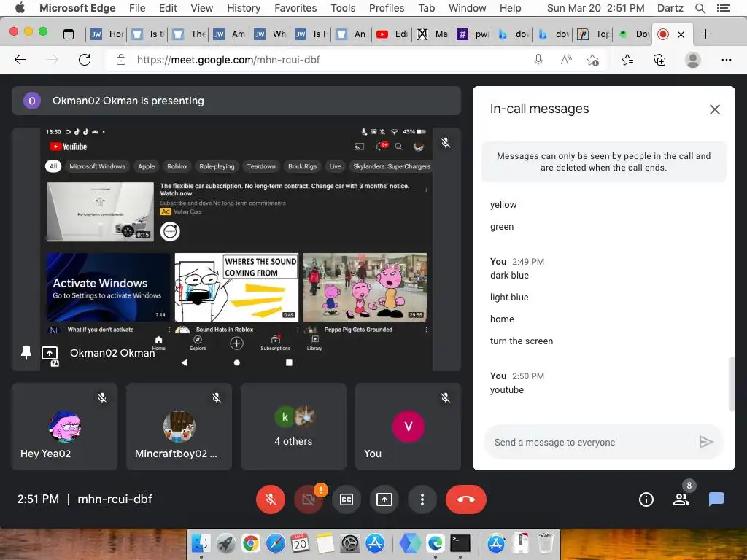Open more options three-dot menu in Meet
Viewport: 747px width, 560px height.
[x=422, y=499]
